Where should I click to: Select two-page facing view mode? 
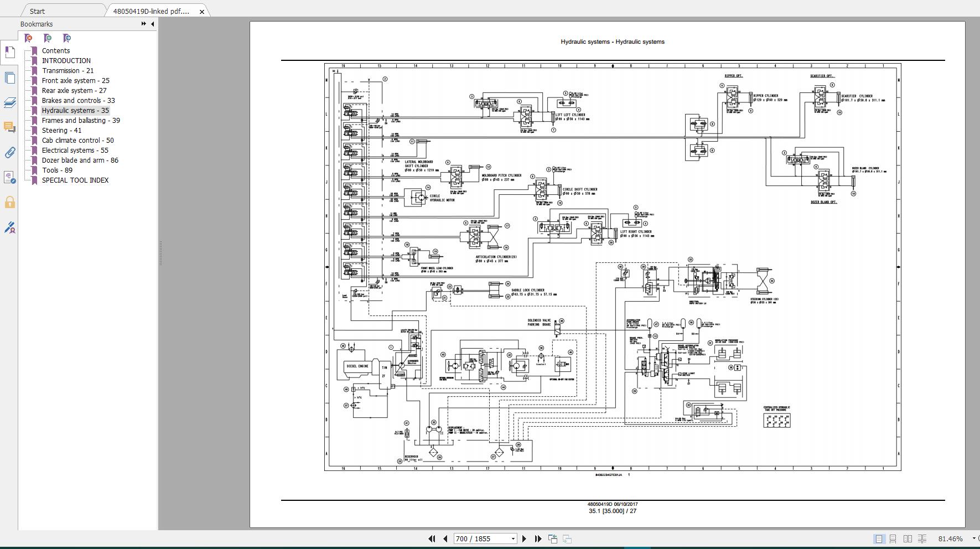coord(908,538)
